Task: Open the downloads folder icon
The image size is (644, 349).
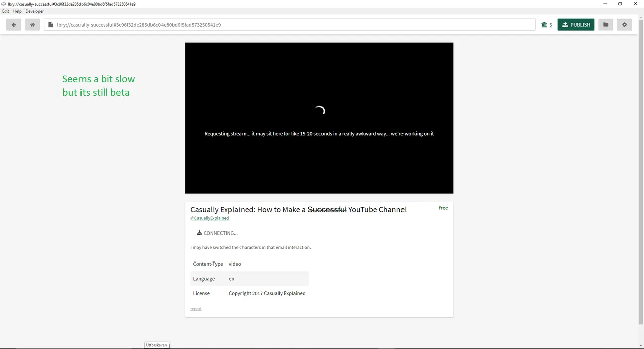Action: point(606,25)
